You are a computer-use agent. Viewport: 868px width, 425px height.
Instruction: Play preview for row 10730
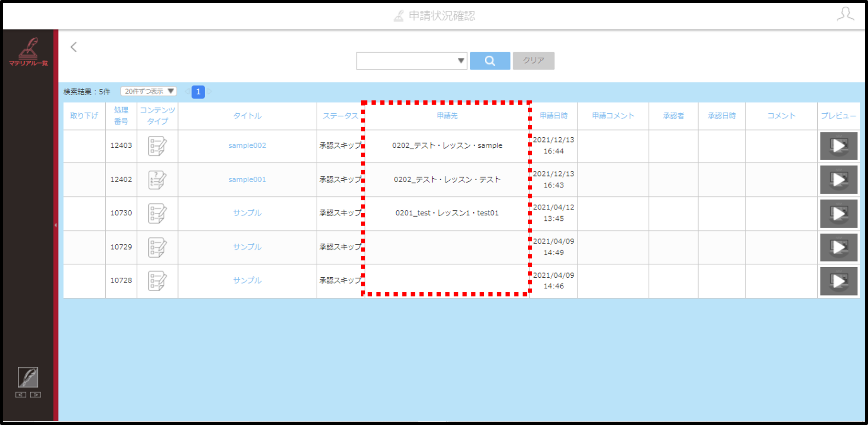pyautogui.click(x=838, y=213)
